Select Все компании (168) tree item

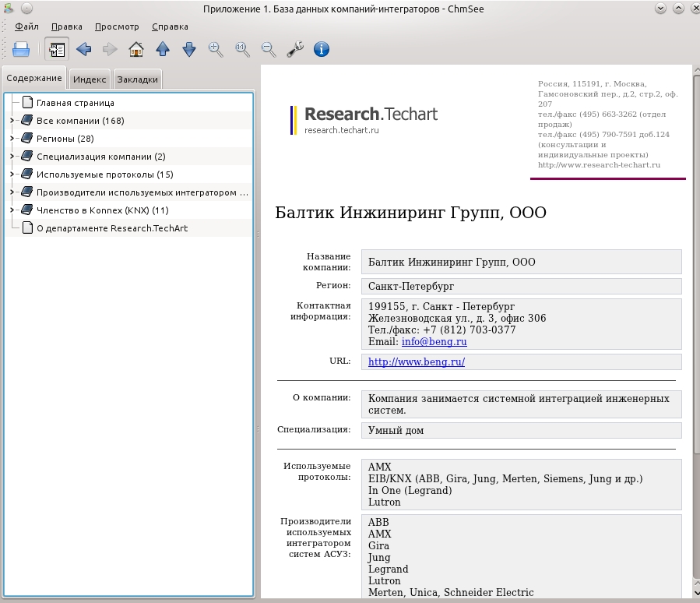click(80, 121)
